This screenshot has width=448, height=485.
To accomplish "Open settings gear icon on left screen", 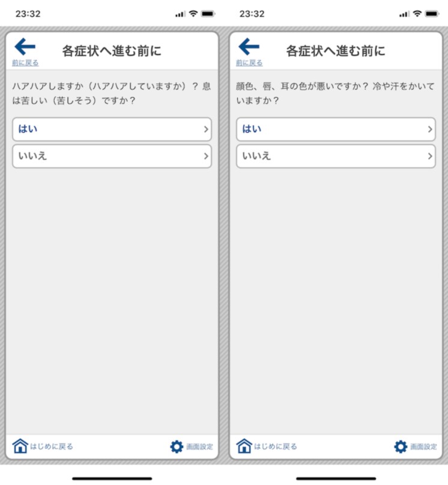I will click(x=177, y=447).
